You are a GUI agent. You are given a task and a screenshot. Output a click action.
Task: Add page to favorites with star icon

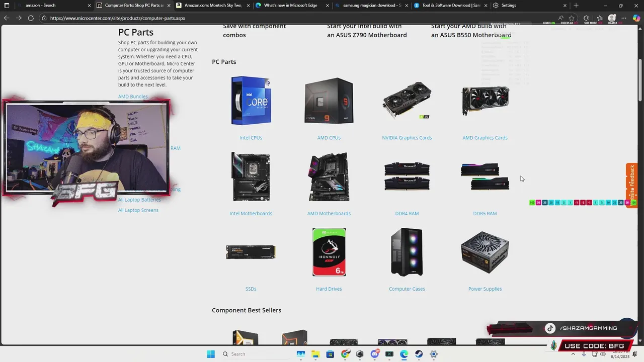[x=572, y=18]
